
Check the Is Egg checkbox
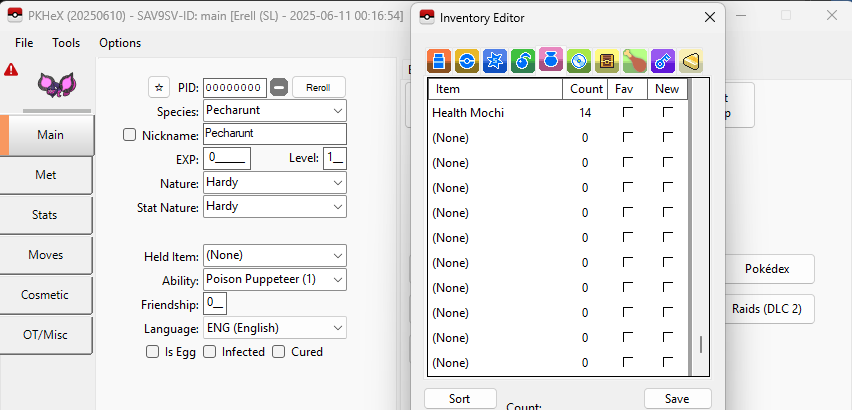[152, 352]
